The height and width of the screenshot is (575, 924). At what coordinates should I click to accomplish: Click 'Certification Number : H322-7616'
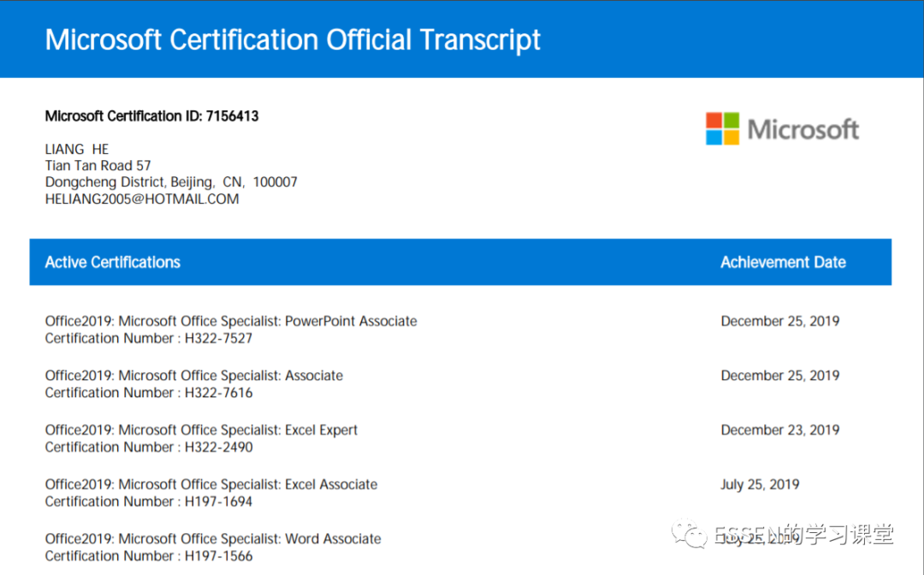149,393
